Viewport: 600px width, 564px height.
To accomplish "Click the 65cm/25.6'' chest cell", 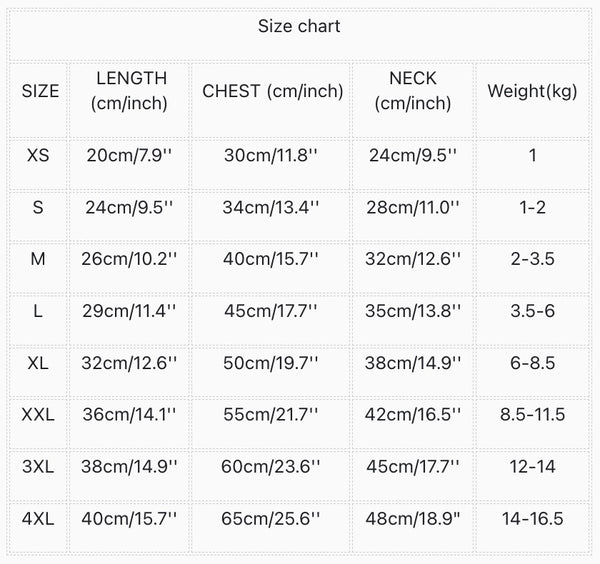I will click(272, 518).
